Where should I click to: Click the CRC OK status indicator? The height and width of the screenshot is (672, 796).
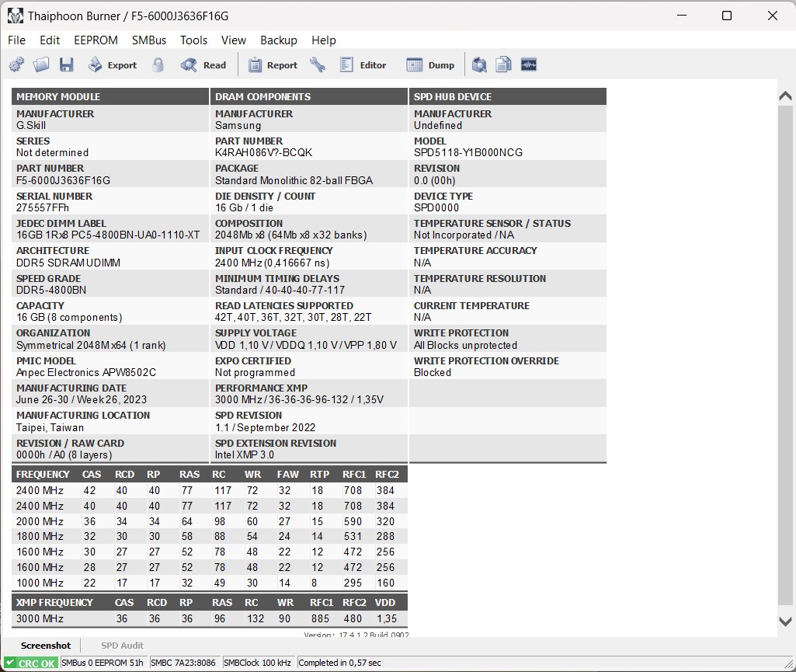31,663
